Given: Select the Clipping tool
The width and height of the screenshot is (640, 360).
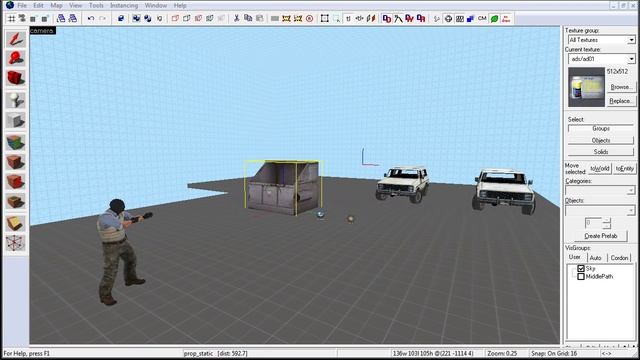Looking at the screenshot, I should 16,223.
